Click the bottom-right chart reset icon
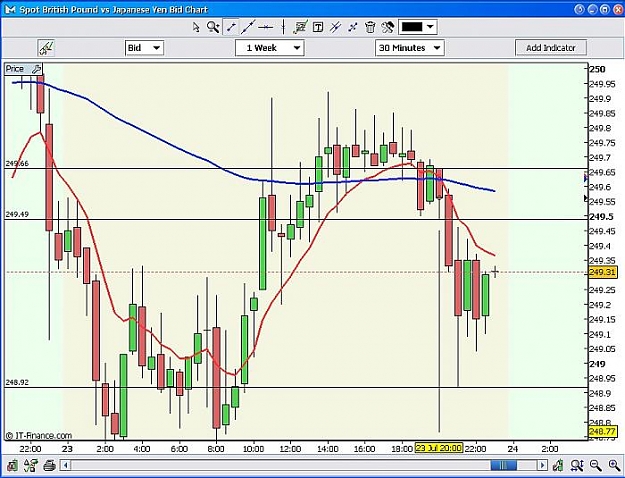Image resolution: width=625 pixels, height=478 pixels. click(558, 465)
